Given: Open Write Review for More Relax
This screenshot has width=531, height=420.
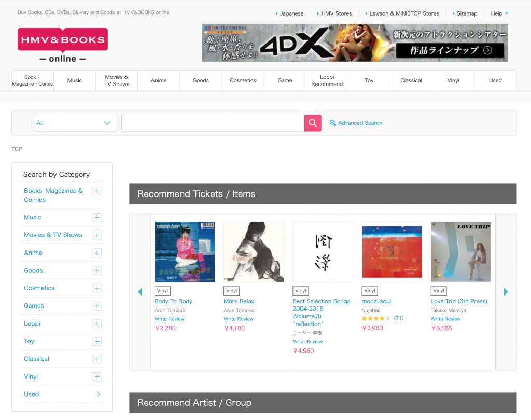Looking at the screenshot, I should click(239, 319).
